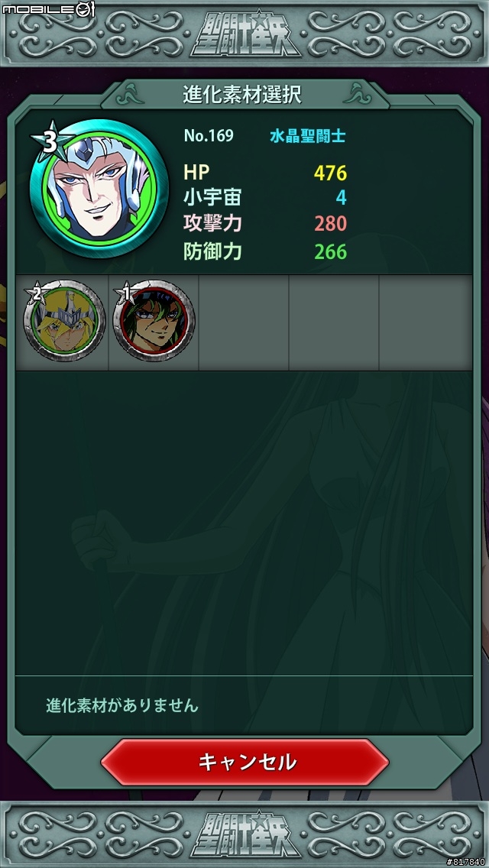This screenshot has width=489, height=868.
Task: Click the red キャンセル button
Action: pyautogui.click(x=244, y=763)
